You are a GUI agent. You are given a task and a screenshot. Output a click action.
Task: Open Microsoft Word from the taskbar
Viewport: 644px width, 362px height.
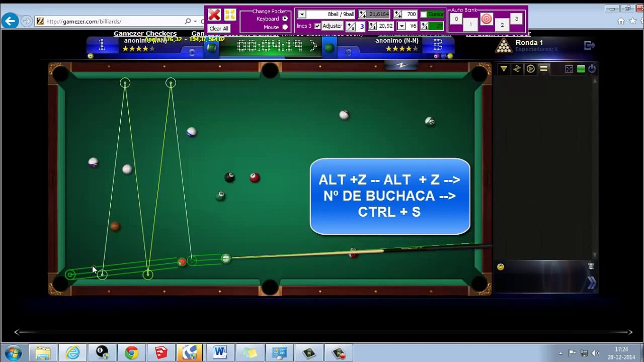(x=220, y=353)
